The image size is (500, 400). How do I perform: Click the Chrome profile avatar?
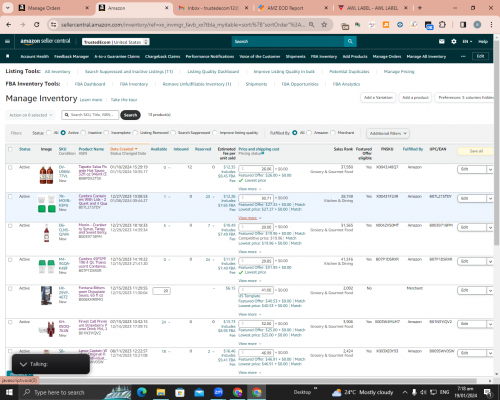477,25
